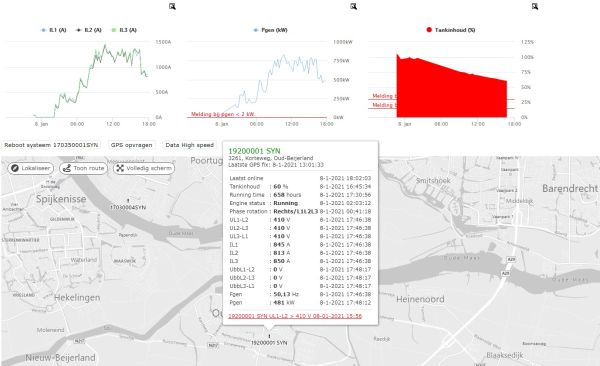Click the Melding bij pgen < 2 kW line
The width and height of the screenshot is (600, 366).
point(223,114)
